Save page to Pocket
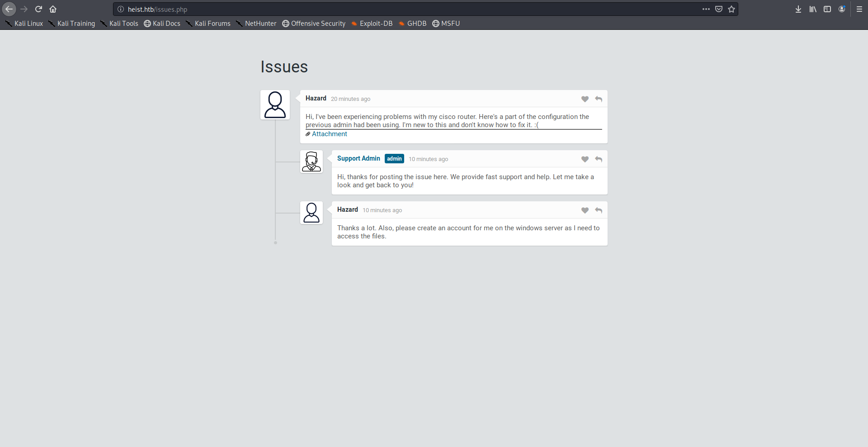This screenshot has height=447, width=868. click(719, 9)
